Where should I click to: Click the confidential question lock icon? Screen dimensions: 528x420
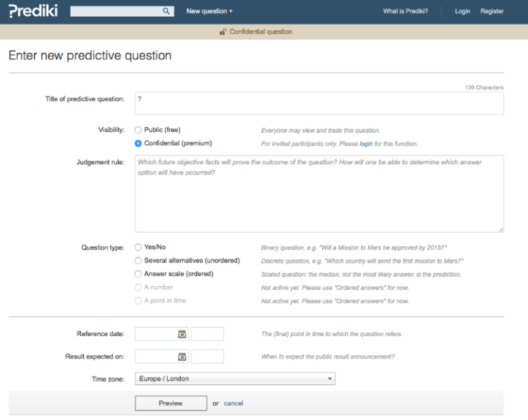tap(223, 32)
